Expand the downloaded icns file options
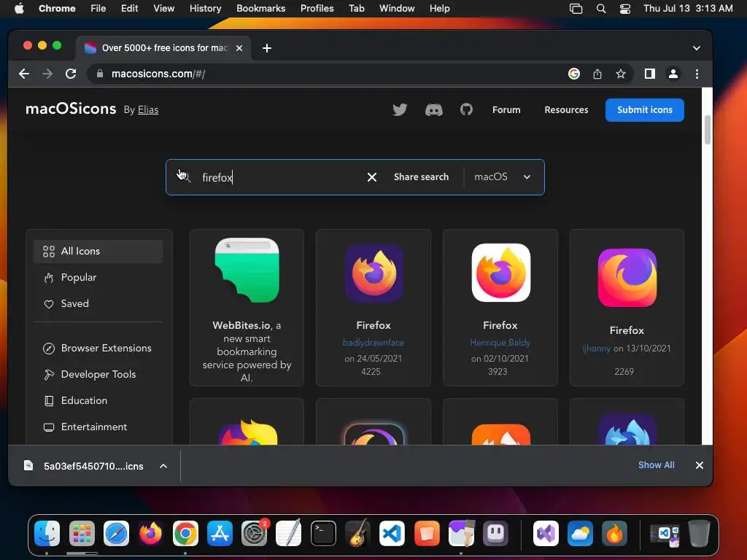747x560 pixels. [x=163, y=466]
